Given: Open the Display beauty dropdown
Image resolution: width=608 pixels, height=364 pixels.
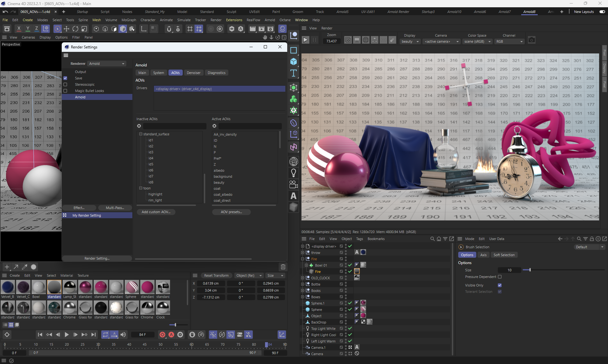Looking at the screenshot, I should coord(410,41).
